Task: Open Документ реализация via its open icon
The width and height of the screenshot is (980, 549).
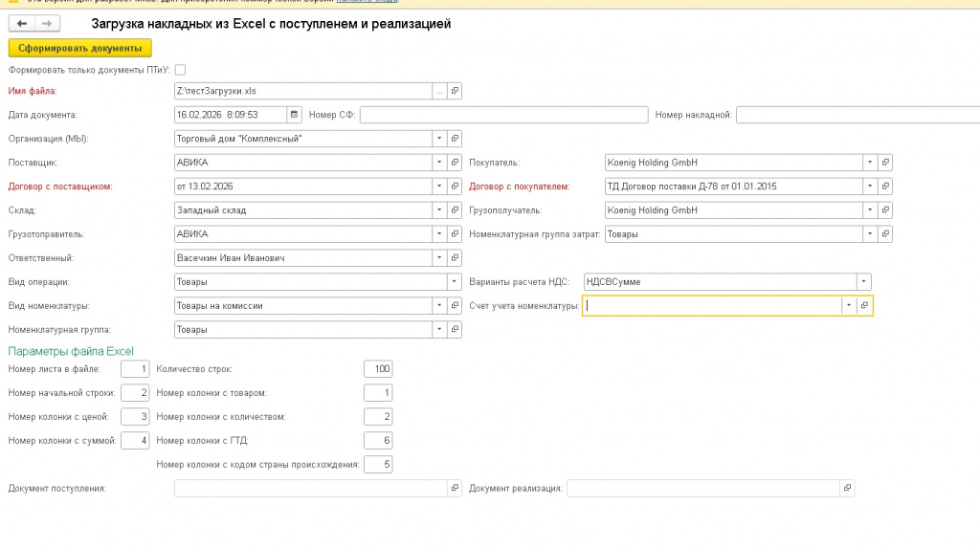Action: coord(847,489)
